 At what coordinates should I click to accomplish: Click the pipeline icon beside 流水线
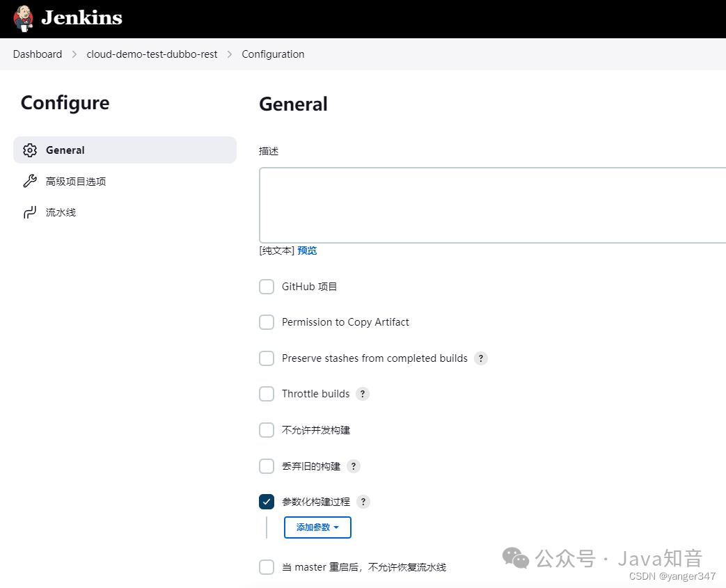30,212
